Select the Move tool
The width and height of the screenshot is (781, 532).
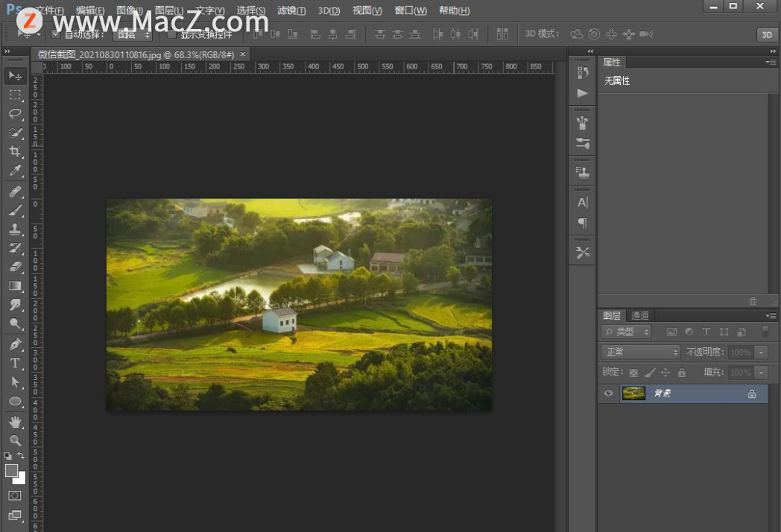[x=15, y=76]
